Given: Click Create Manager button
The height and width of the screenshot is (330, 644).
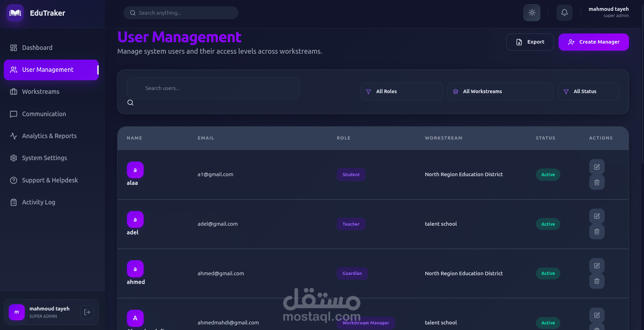Looking at the screenshot, I should click(593, 42).
